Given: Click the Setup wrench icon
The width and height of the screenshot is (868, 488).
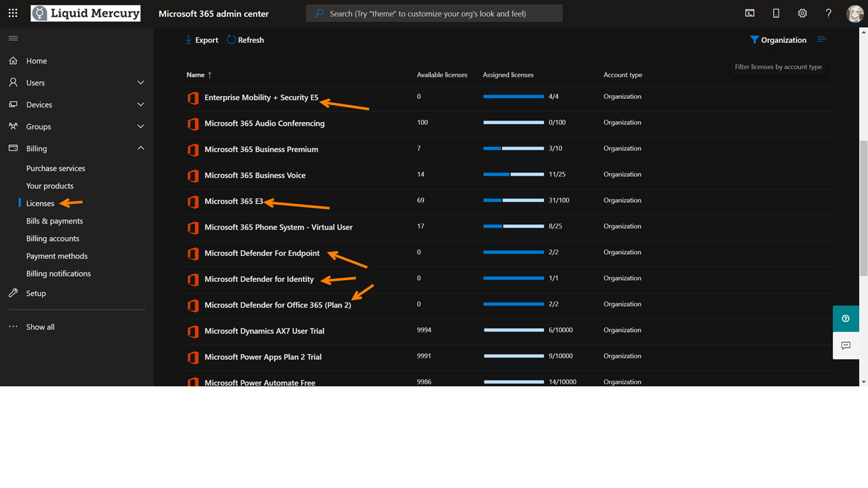Looking at the screenshot, I should pyautogui.click(x=13, y=293).
